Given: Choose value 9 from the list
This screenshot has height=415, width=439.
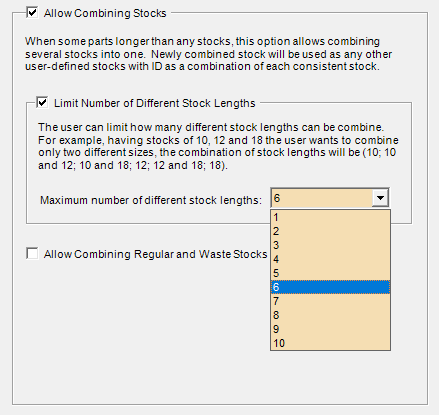Looking at the screenshot, I should click(330, 329).
